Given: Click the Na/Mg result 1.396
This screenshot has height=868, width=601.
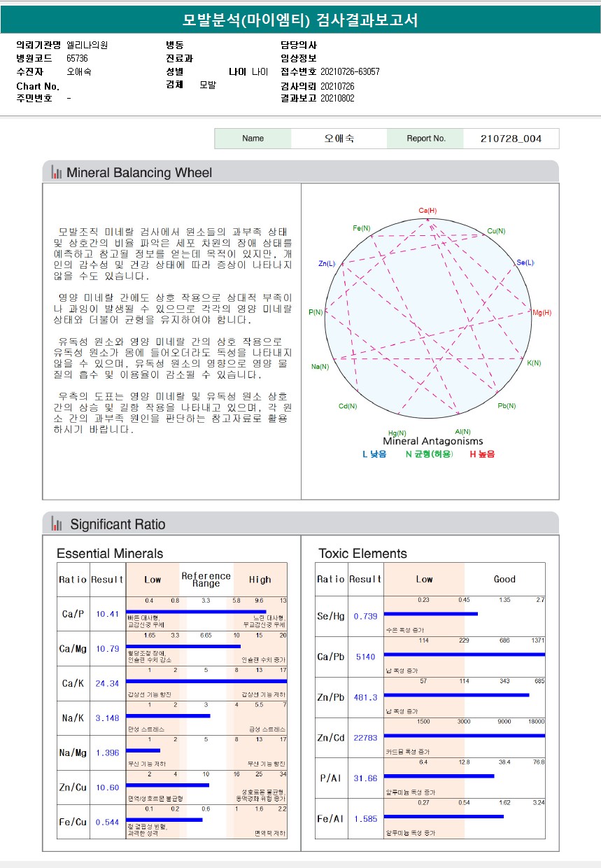Looking at the screenshot, I should (108, 753).
